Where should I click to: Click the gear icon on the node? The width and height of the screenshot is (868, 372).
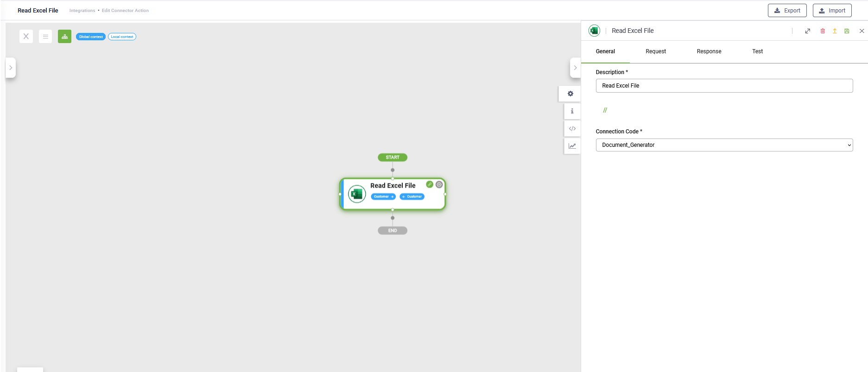pyautogui.click(x=439, y=184)
